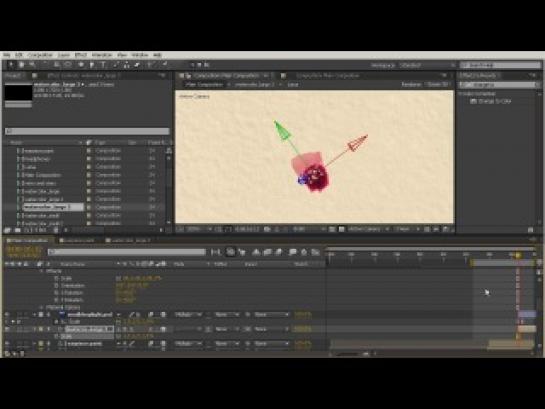Click the watercolor_large 3 breadcrumb in the viewer

254,84
